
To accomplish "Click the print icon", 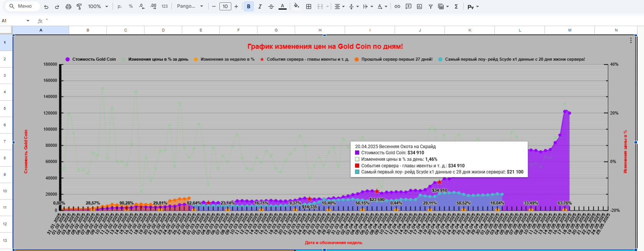I will [x=68, y=7].
